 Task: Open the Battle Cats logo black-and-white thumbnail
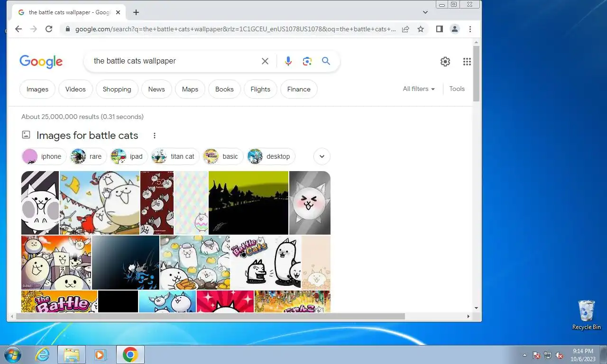coord(266,263)
